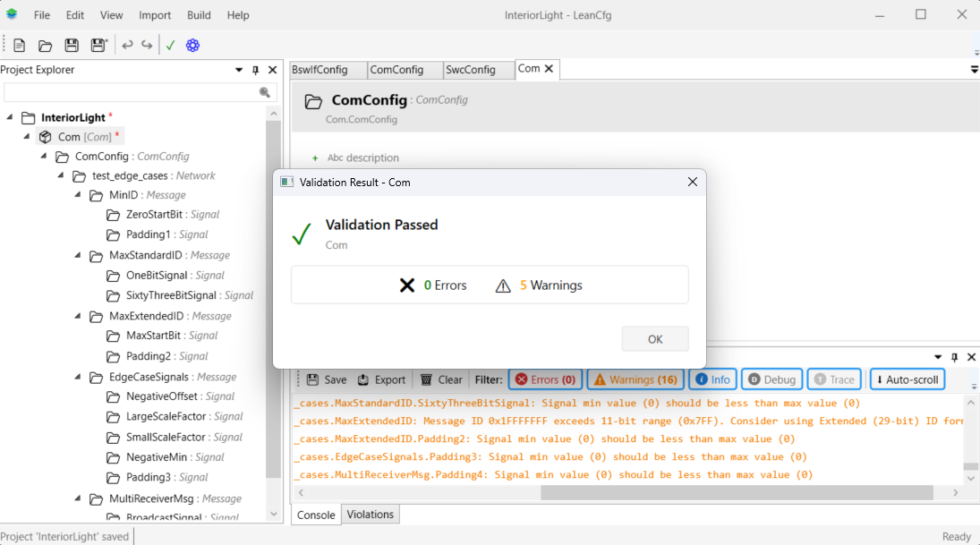Click the New file toolbar icon
Screen dimensions: 980x545
[19, 46]
